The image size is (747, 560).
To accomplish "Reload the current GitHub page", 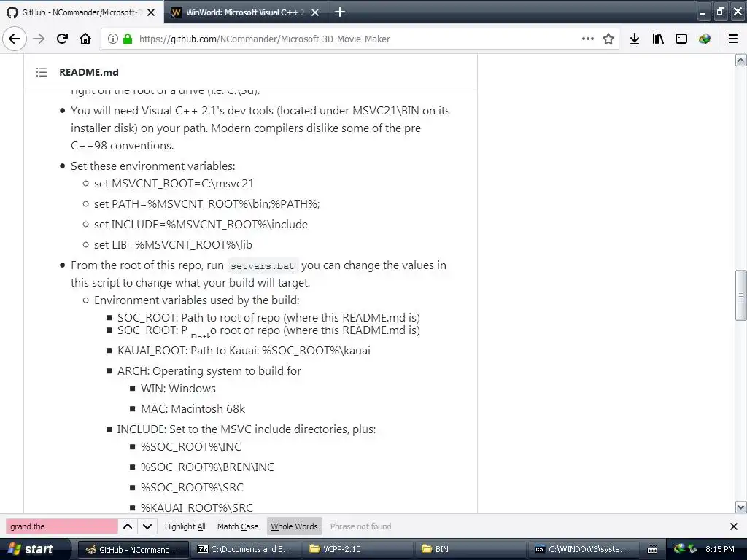I will 62,39.
